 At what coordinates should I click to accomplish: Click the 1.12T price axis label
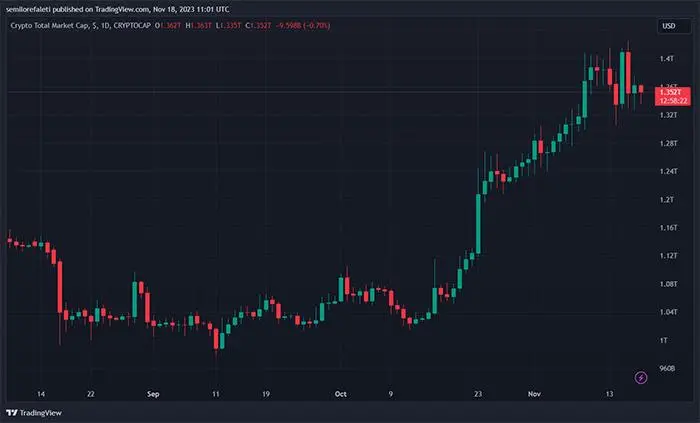click(x=668, y=256)
